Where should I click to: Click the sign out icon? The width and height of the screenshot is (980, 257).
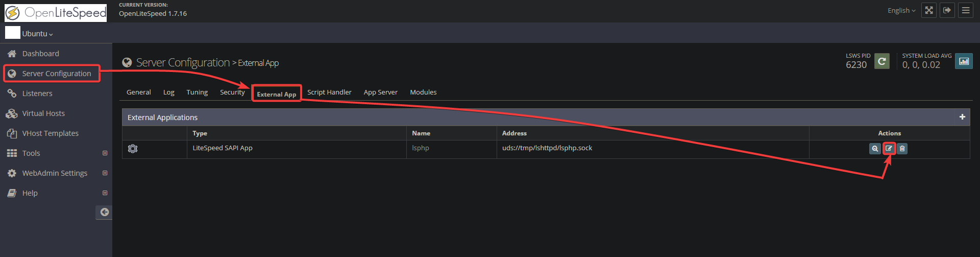[947, 10]
